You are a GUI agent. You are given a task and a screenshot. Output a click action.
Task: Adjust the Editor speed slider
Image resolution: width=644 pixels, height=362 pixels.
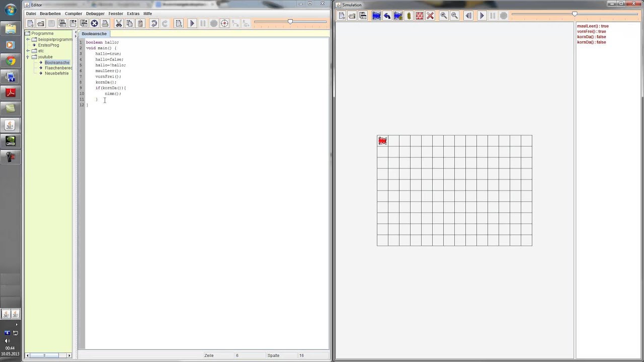click(x=290, y=22)
